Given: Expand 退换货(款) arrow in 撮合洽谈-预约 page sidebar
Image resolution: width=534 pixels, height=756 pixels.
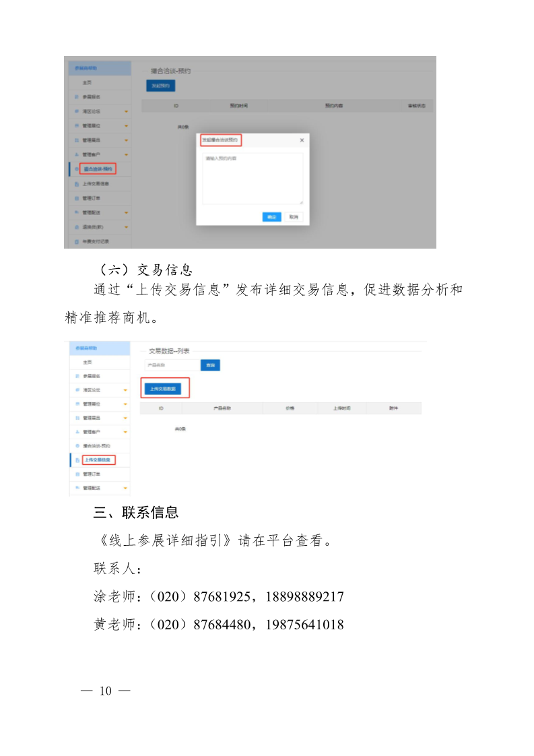Looking at the screenshot, I should coord(127,228).
